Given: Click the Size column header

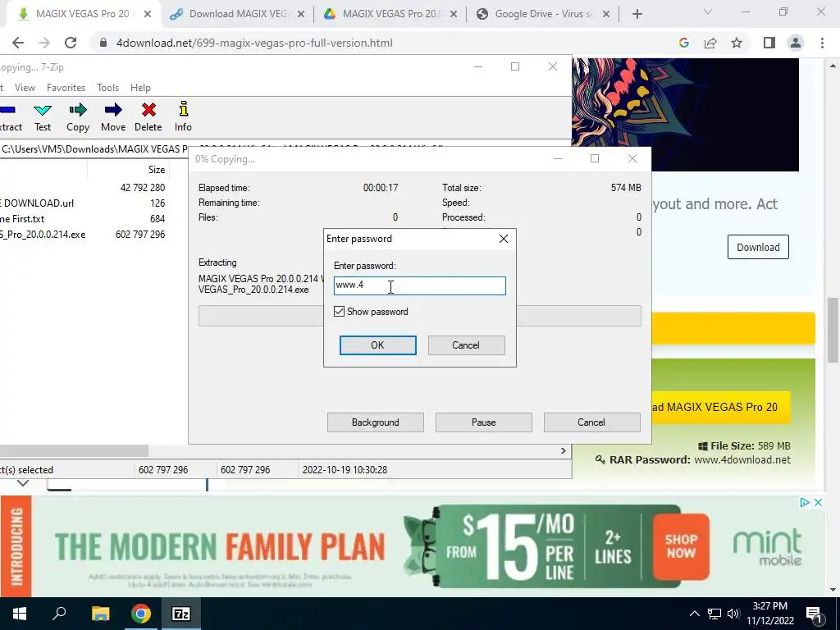Looking at the screenshot, I should [129, 169].
